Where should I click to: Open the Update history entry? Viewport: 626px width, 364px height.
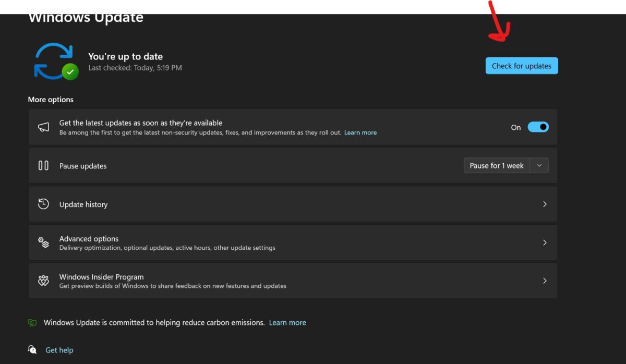pyautogui.click(x=83, y=204)
